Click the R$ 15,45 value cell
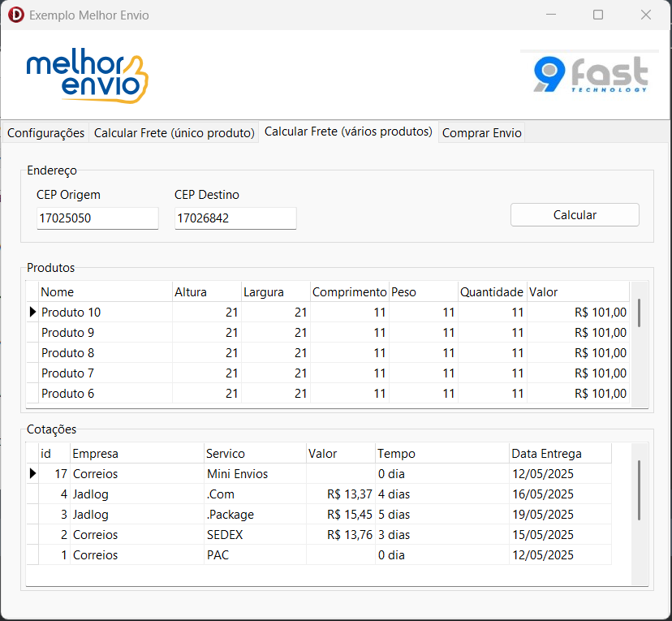672x621 pixels. pos(341,515)
